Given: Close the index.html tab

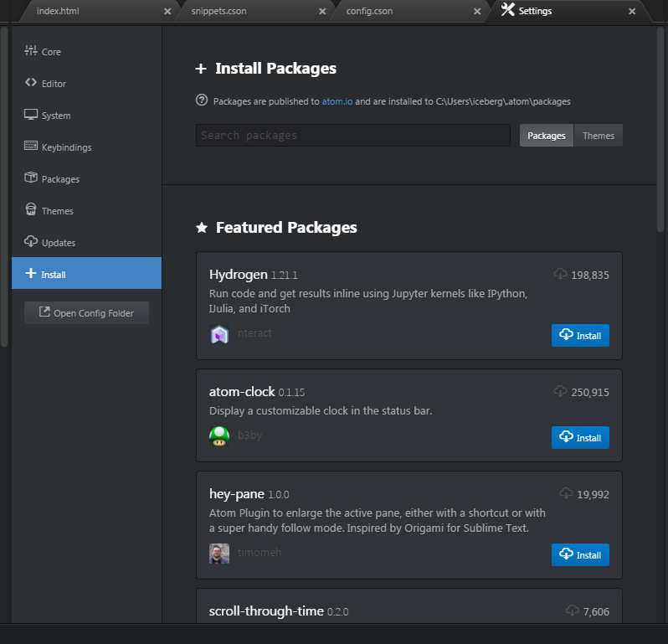Looking at the screenshot, I should click(167, 12).
